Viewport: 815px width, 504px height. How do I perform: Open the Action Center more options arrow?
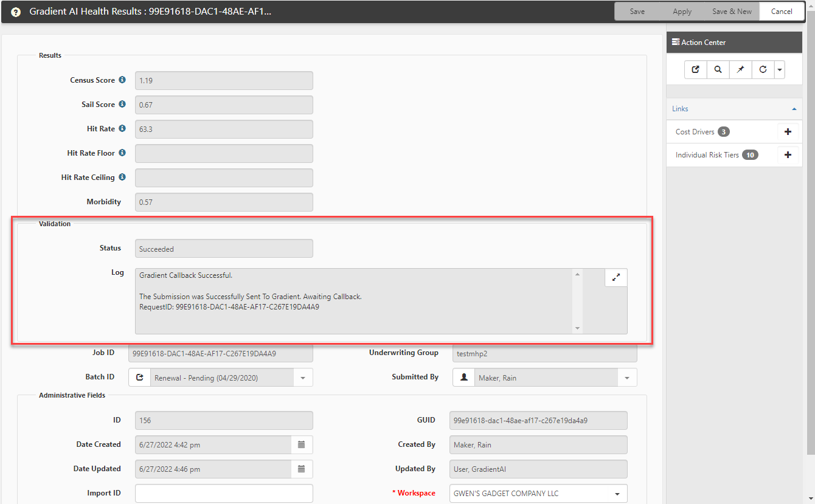click(x=779, y=70)
